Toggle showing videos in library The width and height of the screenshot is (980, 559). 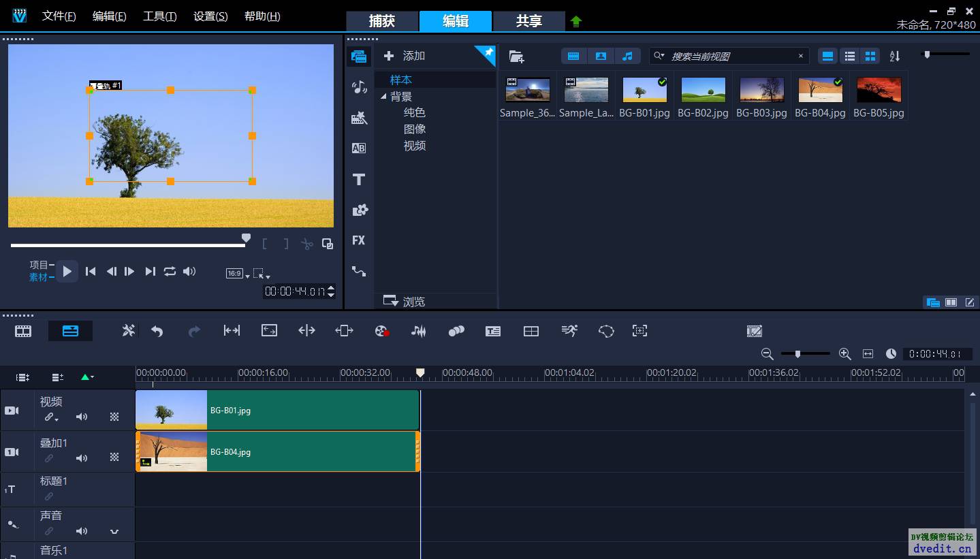(573, 56)
